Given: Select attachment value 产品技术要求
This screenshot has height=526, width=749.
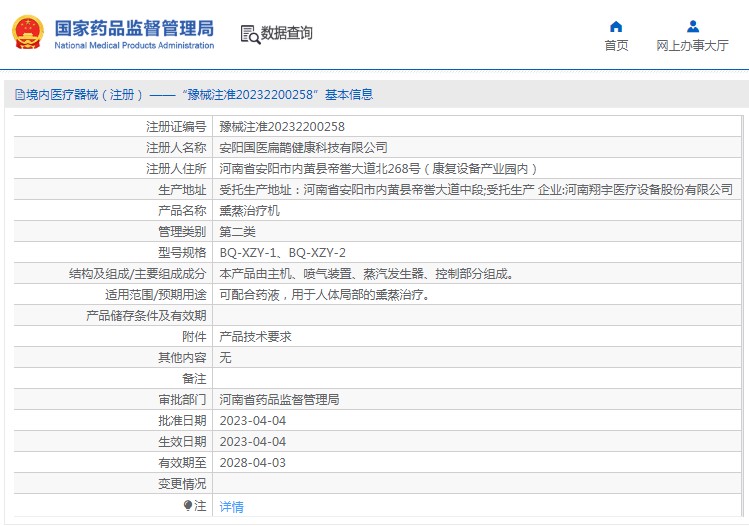Looking at the screenshot, I should tap(255, 337).
